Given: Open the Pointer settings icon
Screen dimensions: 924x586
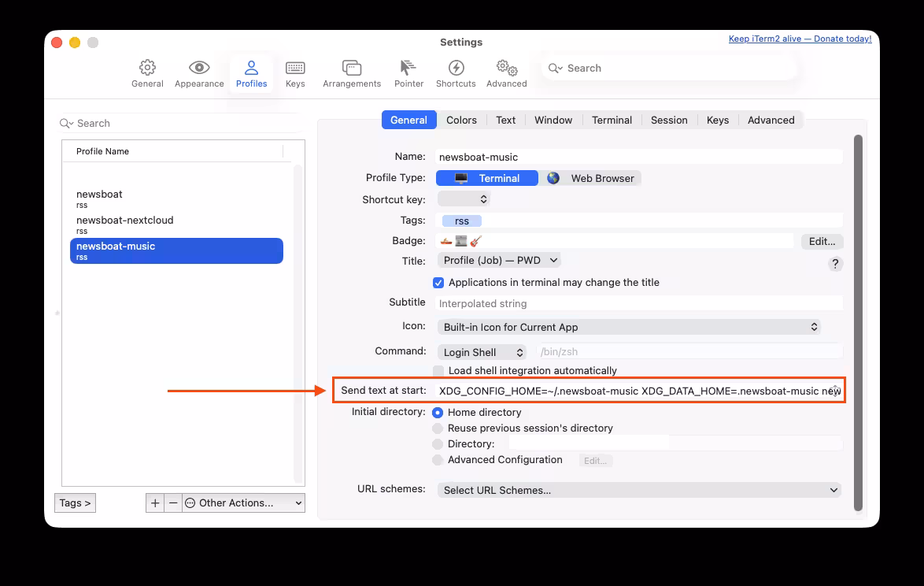Looking at the screenshot, I should pyautogui.click(x=408, y=69).
